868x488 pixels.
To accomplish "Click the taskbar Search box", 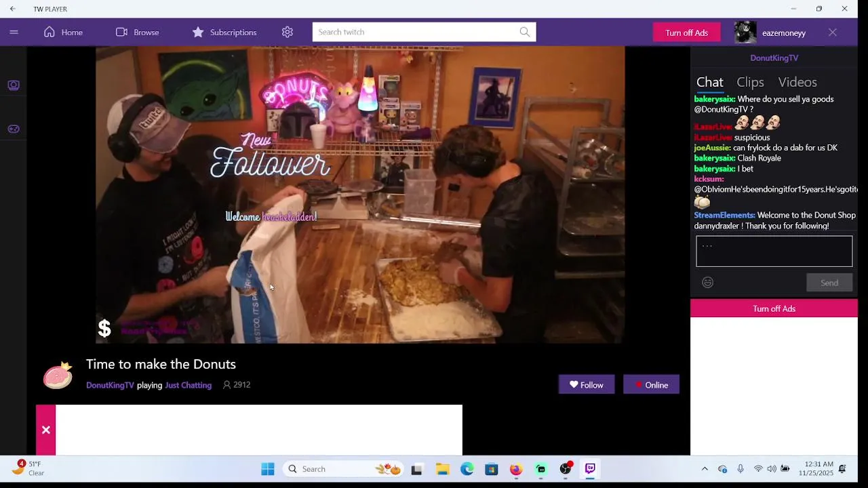I will [343, 469].
